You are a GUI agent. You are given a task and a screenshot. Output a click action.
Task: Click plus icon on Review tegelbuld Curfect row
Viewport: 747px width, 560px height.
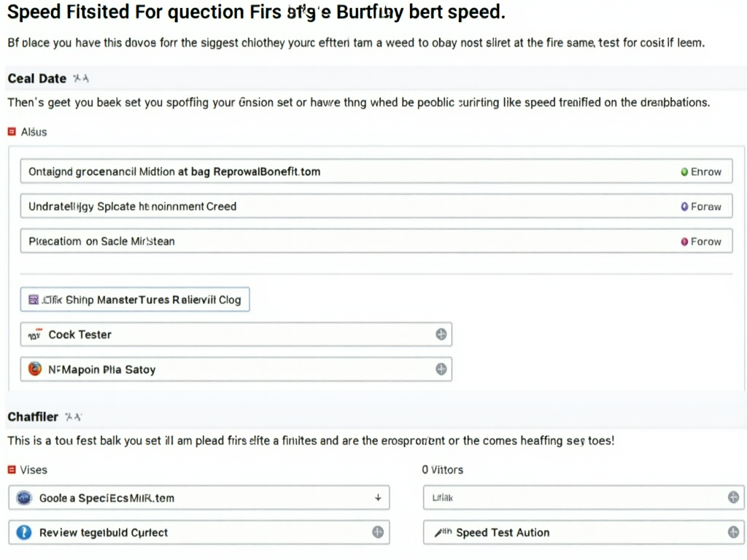point(378,532)
